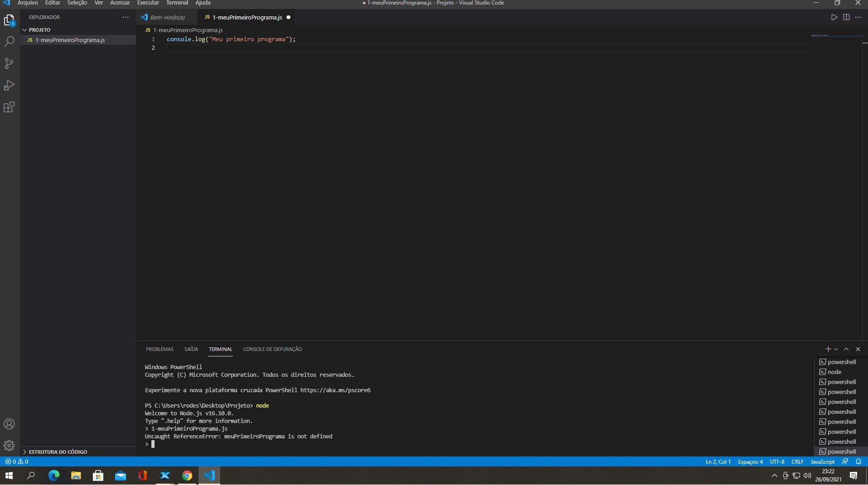Place cursor on editor line 2
This screenshot has width=868, height=485.
click(x=487, y=48)
